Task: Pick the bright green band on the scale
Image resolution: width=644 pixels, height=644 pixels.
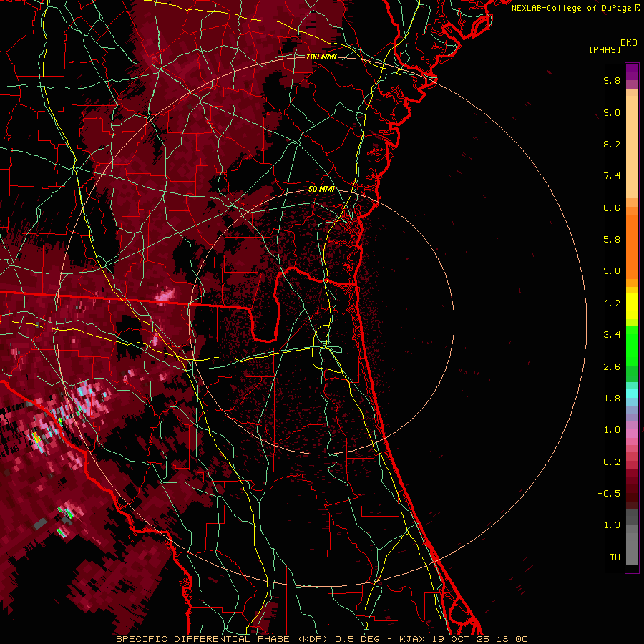Action: coord(632,345)
